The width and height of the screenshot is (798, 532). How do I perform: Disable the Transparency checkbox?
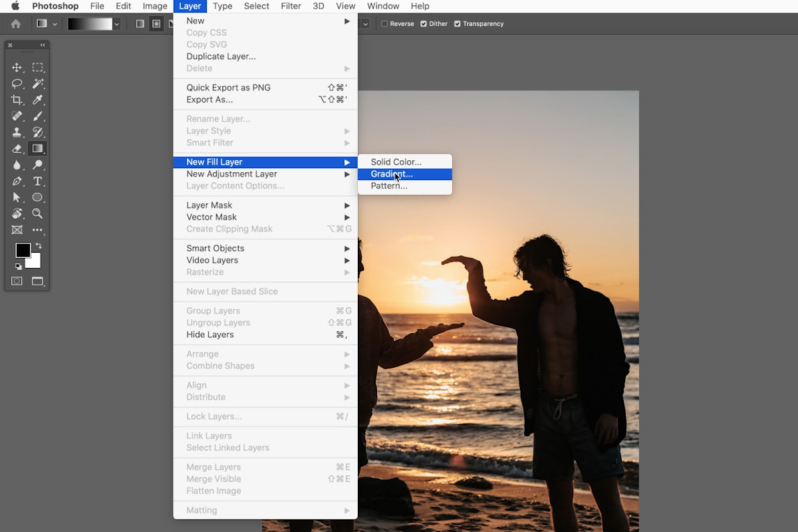(x=457, y=23)
